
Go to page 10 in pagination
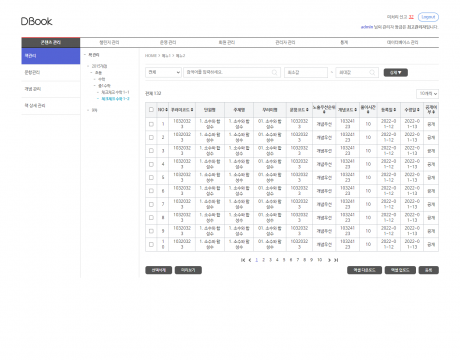(x=319, y=260)
